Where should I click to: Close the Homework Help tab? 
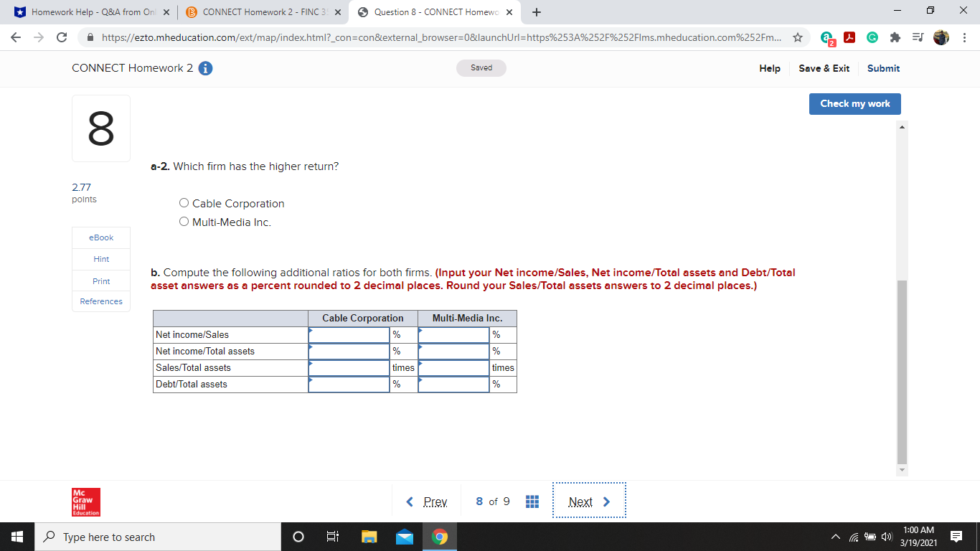[166, 12]
